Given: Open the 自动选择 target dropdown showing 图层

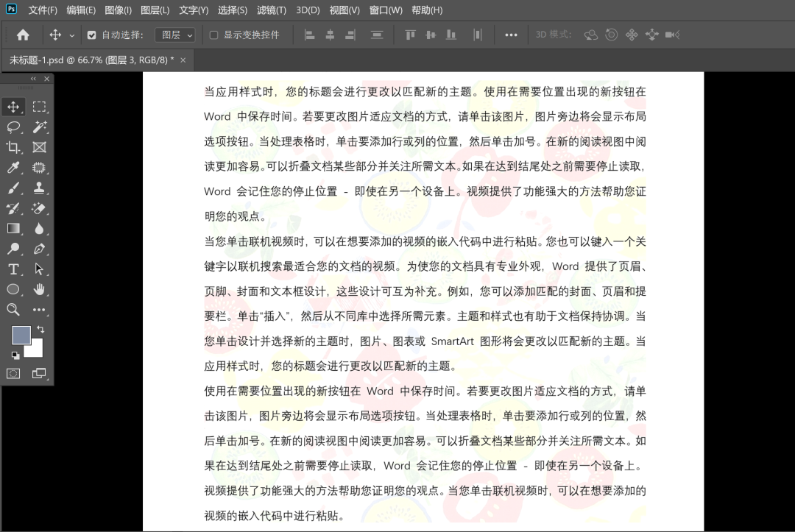Looking at the screenshot, I should point(174,35).
